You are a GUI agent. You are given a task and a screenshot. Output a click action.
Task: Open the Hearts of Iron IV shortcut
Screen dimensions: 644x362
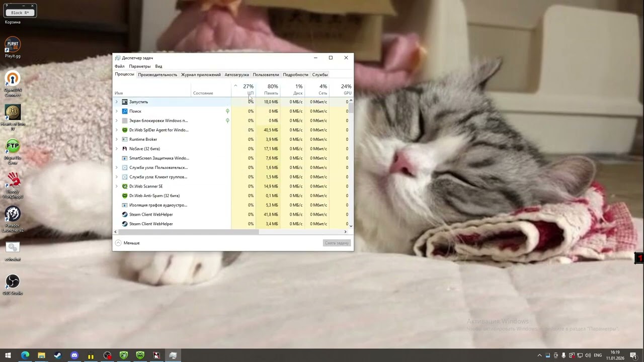[13, 116]
